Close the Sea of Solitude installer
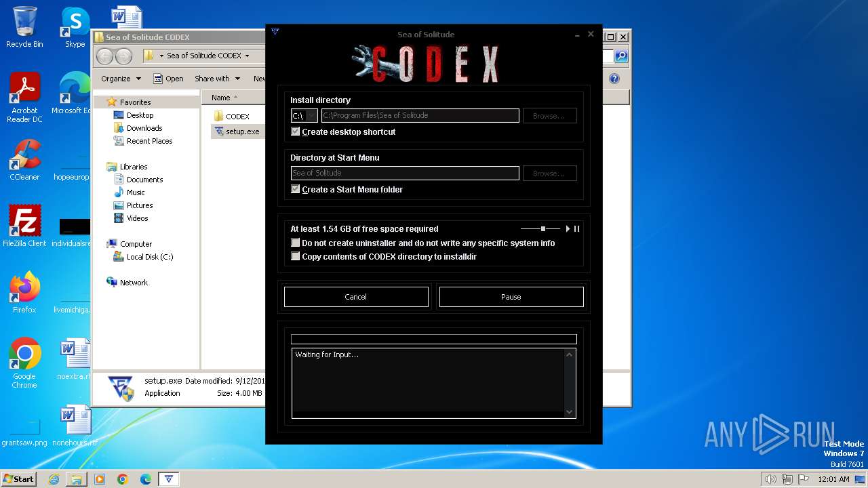868x488 pixels. 591,34
